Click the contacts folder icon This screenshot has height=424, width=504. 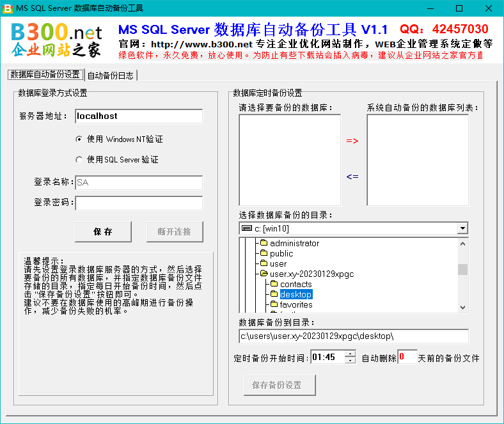(274, 284)
